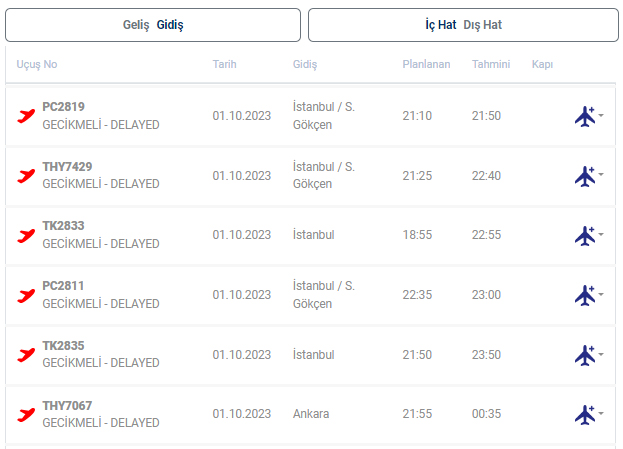Sort by Uçuş No column header
Image resolution: width=623 pixels, height=449 pixels.
click(37, 64)
